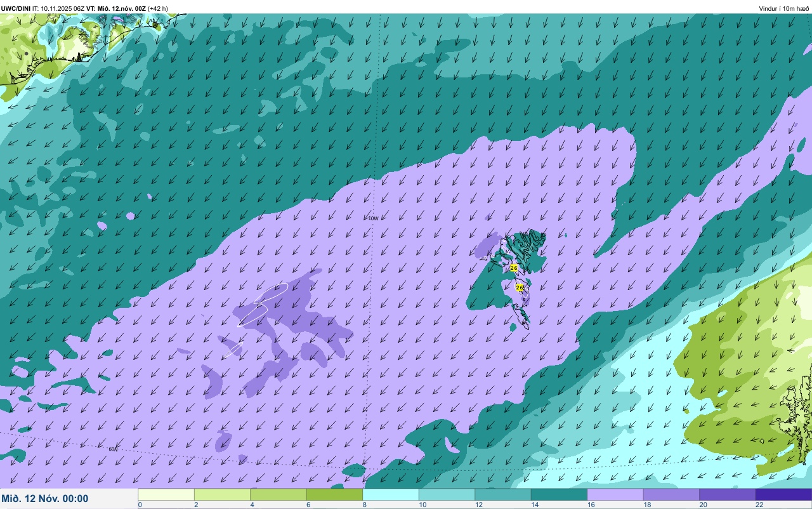This screenshot has height=509, width=812.
Task: Click the deep indigo above-22 legend swatch
Action: coord(783,494)
